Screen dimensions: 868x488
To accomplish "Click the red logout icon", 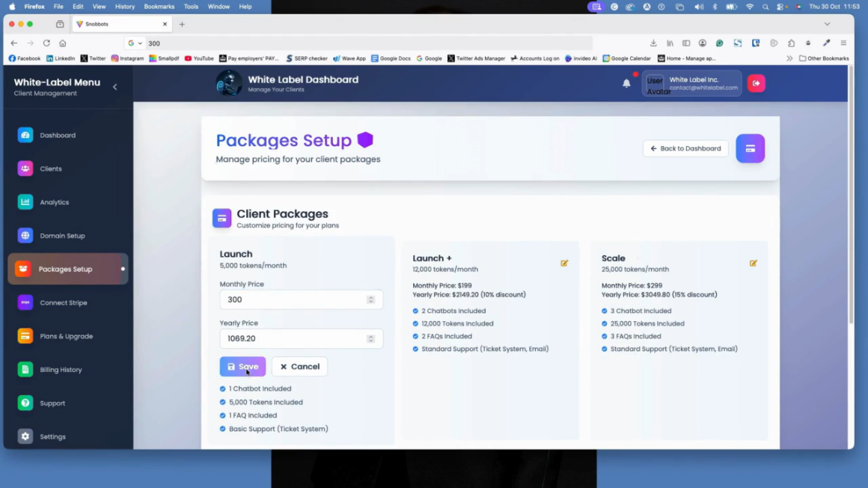I will (x=757, y=83).
